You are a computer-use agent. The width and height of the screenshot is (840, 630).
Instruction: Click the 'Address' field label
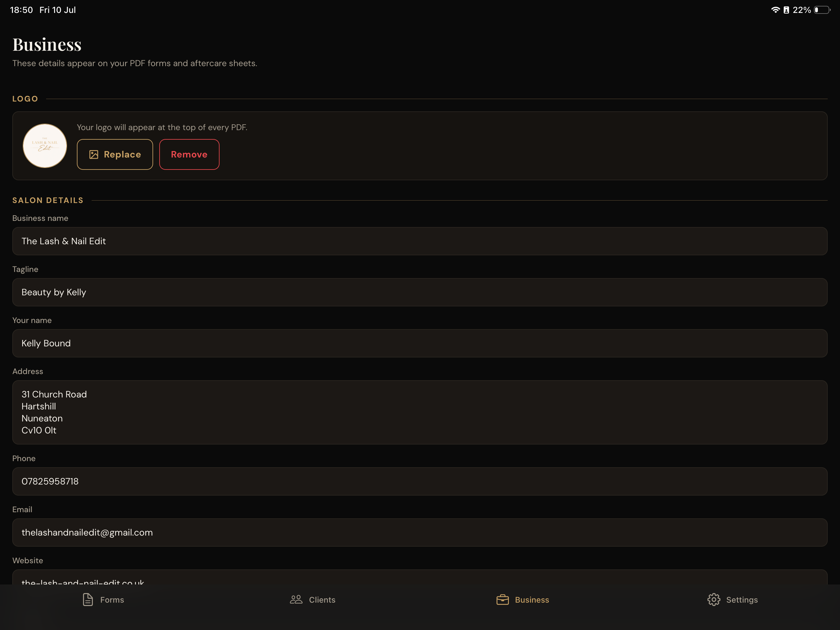pyautogui.click(x=28, y=371)
